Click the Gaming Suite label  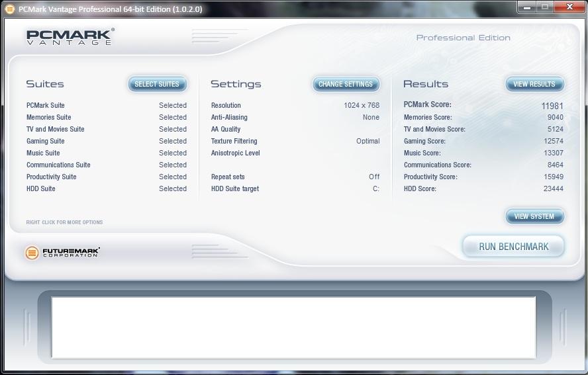[46, 142]
